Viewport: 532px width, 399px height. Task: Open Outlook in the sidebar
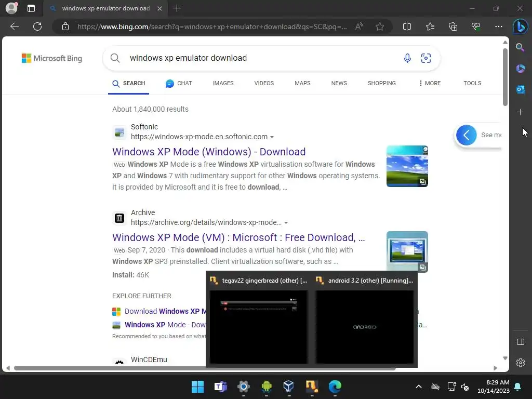[520, 89]
